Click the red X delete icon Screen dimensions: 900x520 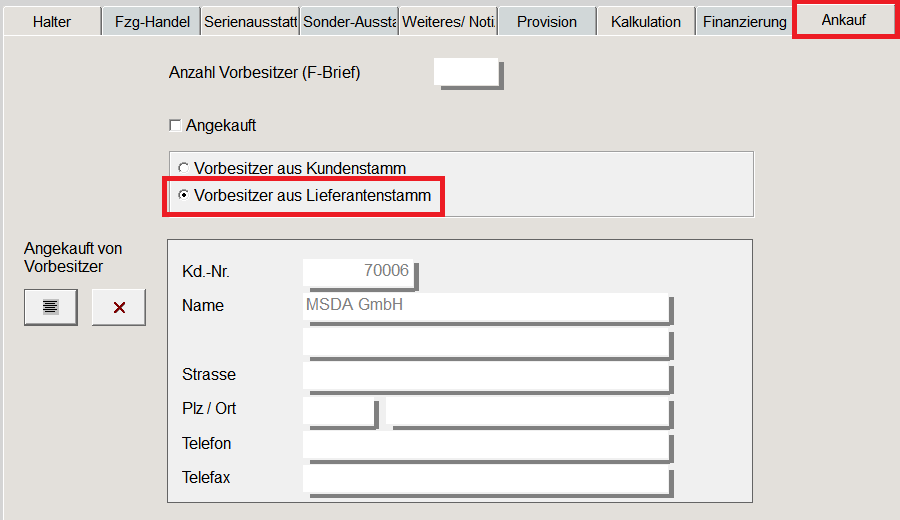click(119, 307)
